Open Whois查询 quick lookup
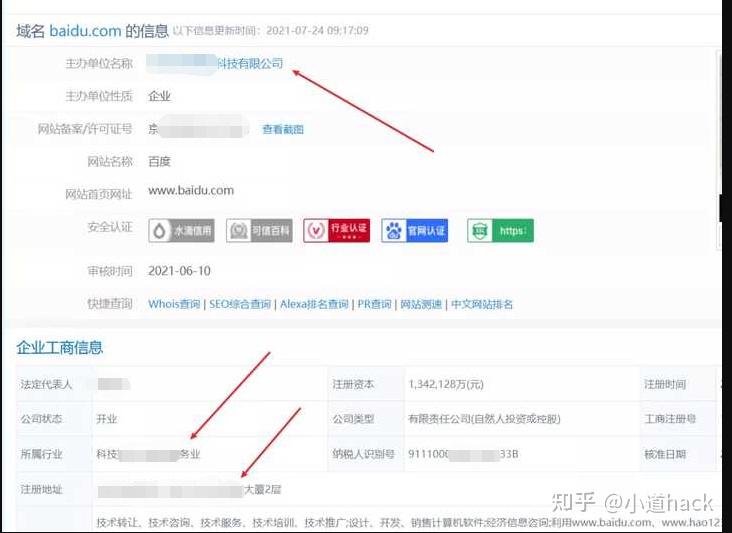Image resolution: width=732 pixels, height=533 pixels. (x=174, y=304)
